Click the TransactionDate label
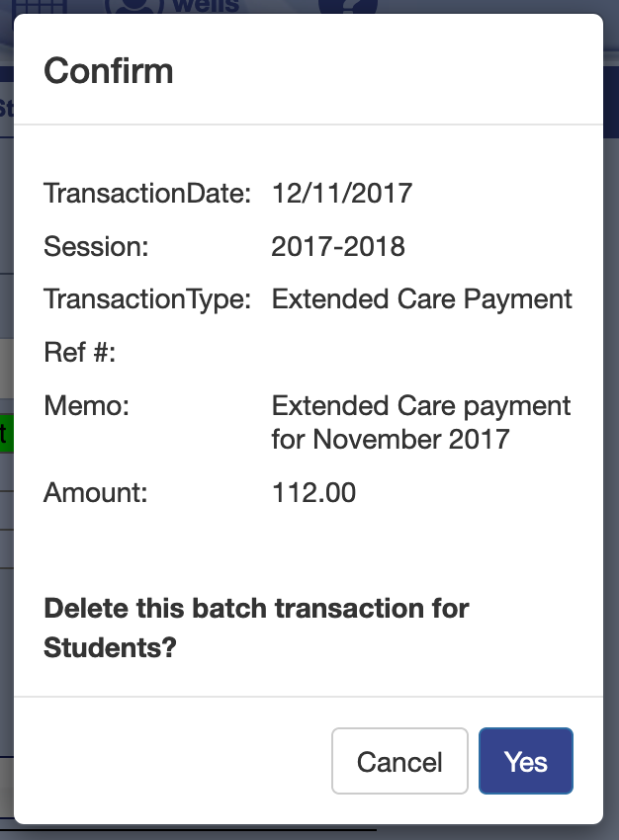 coord(148,193)
